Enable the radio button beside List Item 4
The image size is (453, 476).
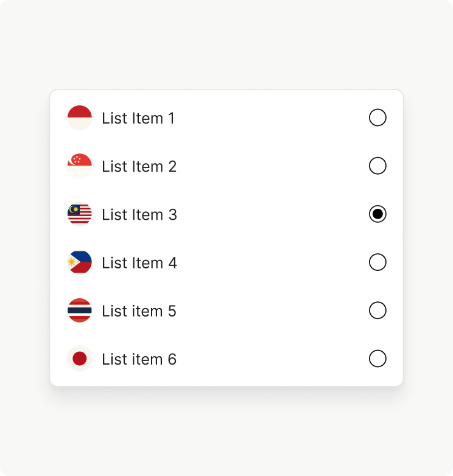377,262
